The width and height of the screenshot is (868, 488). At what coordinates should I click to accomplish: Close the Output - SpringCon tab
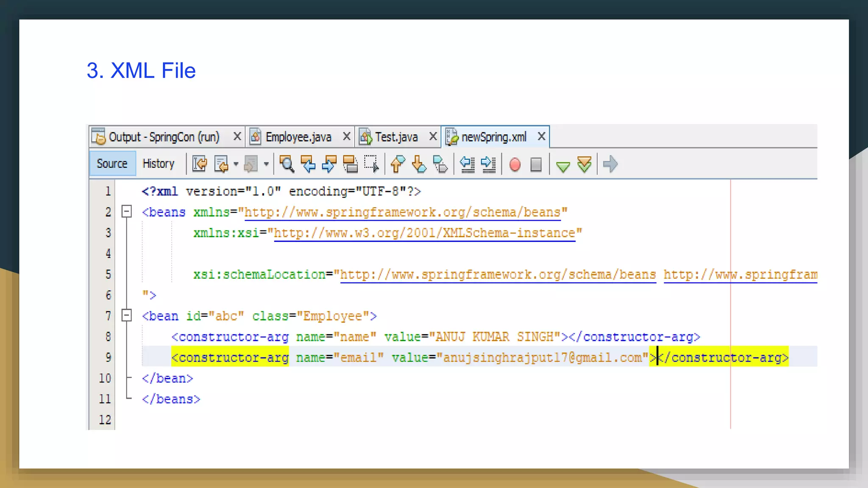click(237, 136)
